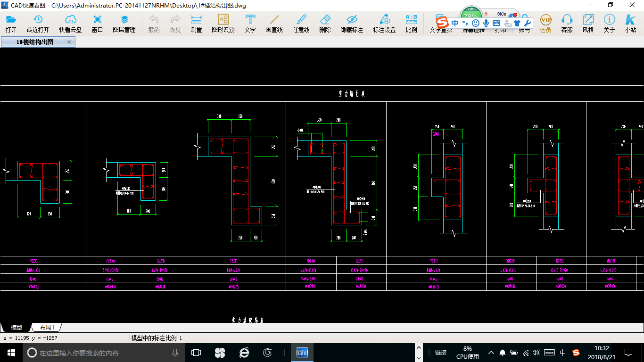The image size is (644, 362).
Task: Open Windows Action Center
Action: click(628, 353)
